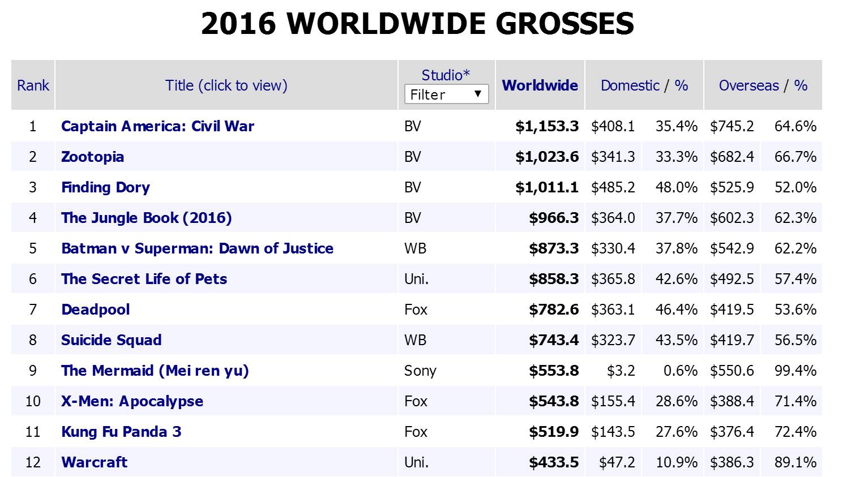Click the Title (click to view) header
The height and width of the screenshot is (477, 868).
pyautogui.click(x=226, y=85)
